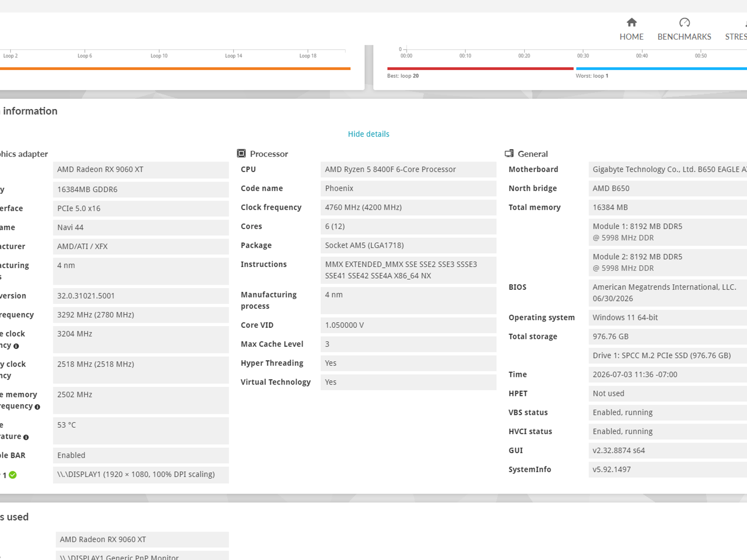Screen dimensions: 747x560
Task: Select GUI version 'v2.32.8874 s64'
Action: tap(668, 450)
